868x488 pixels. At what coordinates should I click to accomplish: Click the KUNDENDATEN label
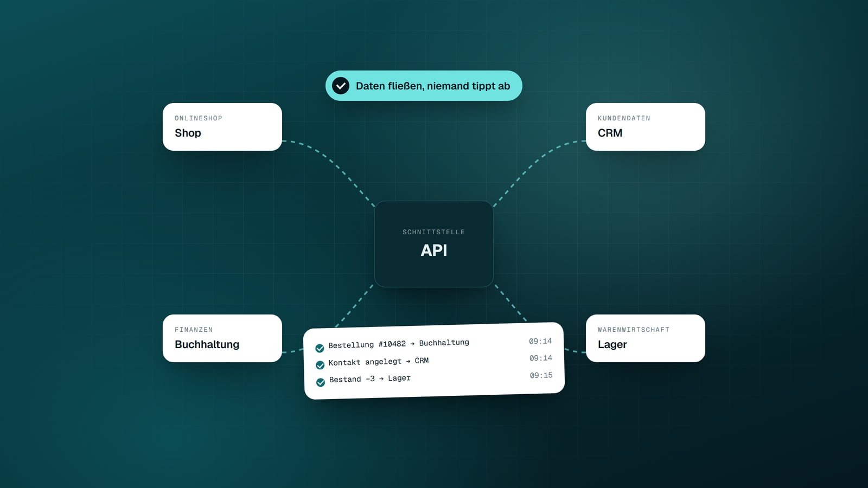click(624, 118)
